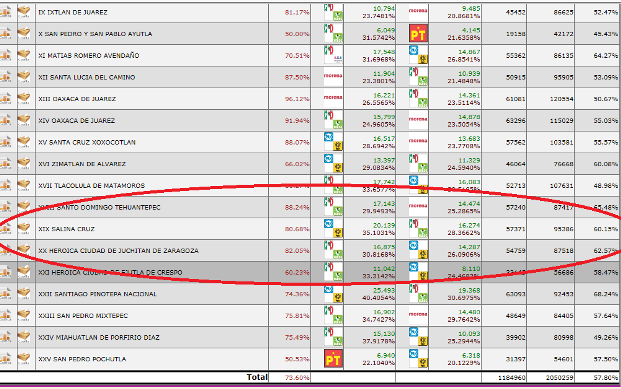Click the box icon for IX Ixtlan de Juarez
This screenshot has height=389, width=621.
point(24,12)
